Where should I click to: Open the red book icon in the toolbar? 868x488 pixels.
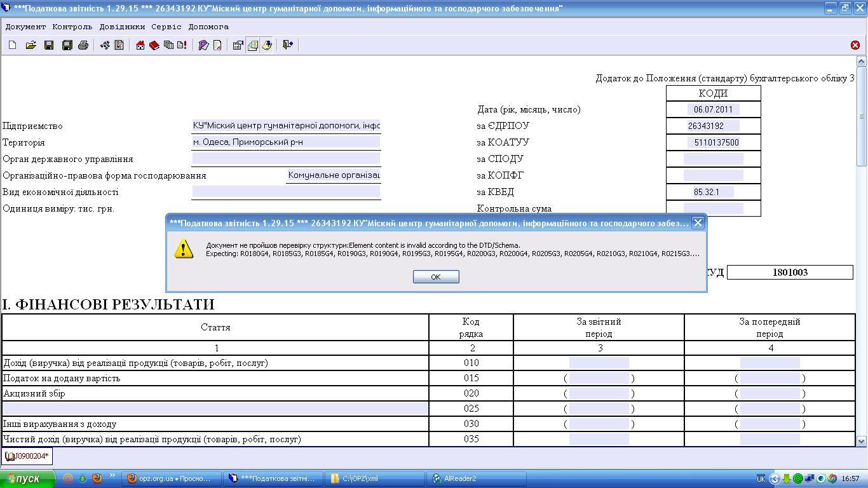(x=154, y=45)
